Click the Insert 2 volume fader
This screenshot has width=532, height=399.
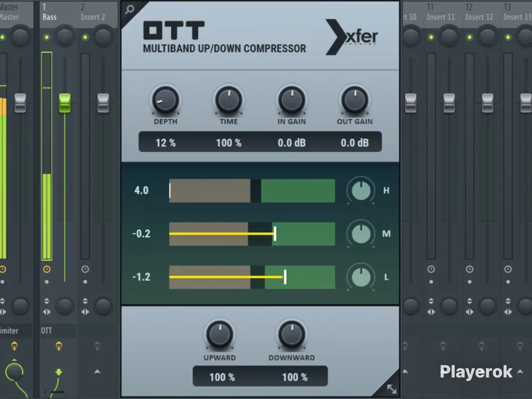(103, 103)
